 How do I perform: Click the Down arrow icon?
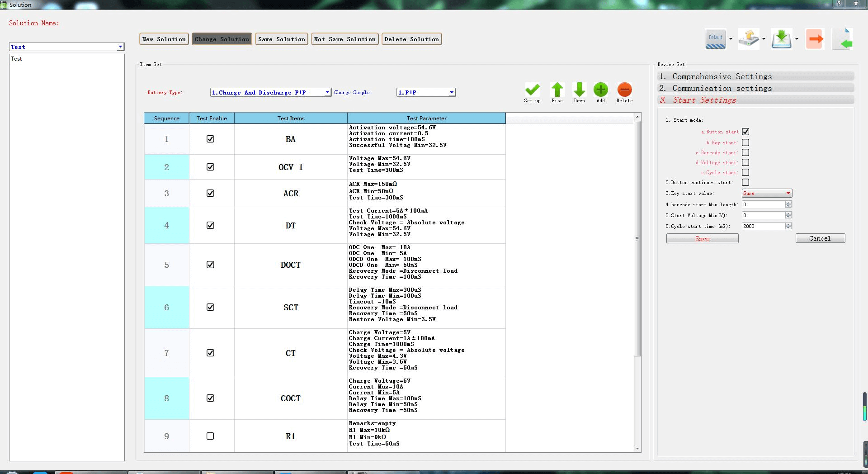(x=579, y=90)
